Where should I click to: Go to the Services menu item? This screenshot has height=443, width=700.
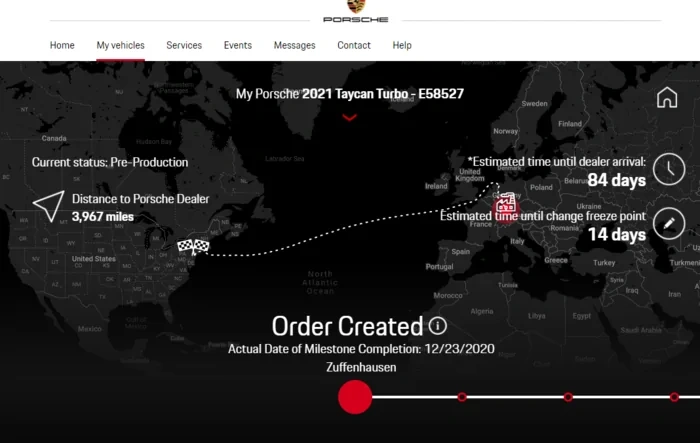[x=184, y=45]
